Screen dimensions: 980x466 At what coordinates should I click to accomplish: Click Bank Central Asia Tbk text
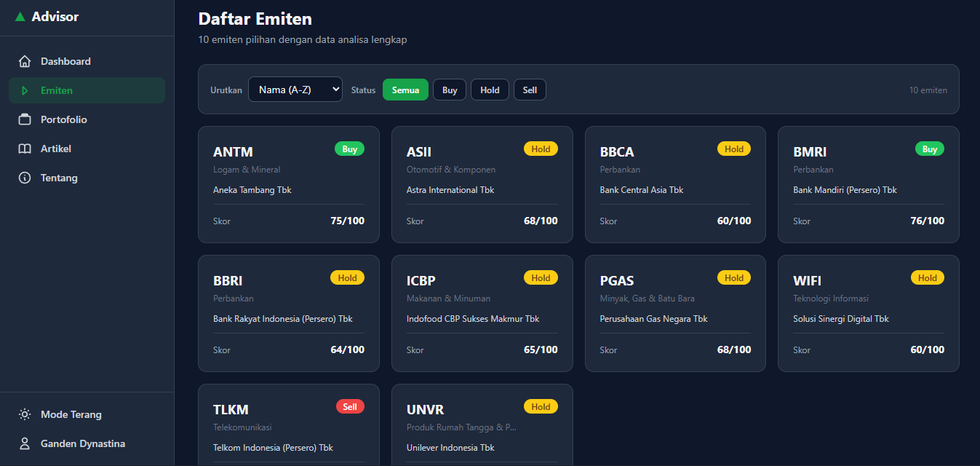pos(642,190)
